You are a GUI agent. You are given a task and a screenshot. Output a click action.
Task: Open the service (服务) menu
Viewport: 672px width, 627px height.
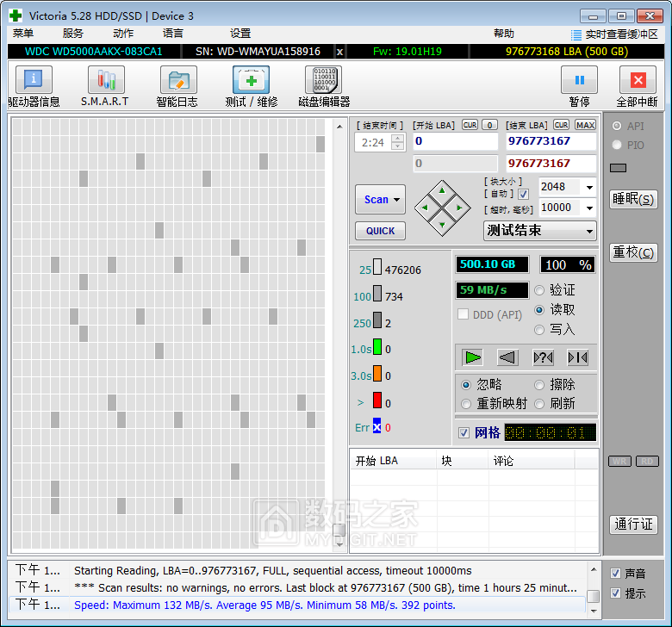[x=73, y=34]
